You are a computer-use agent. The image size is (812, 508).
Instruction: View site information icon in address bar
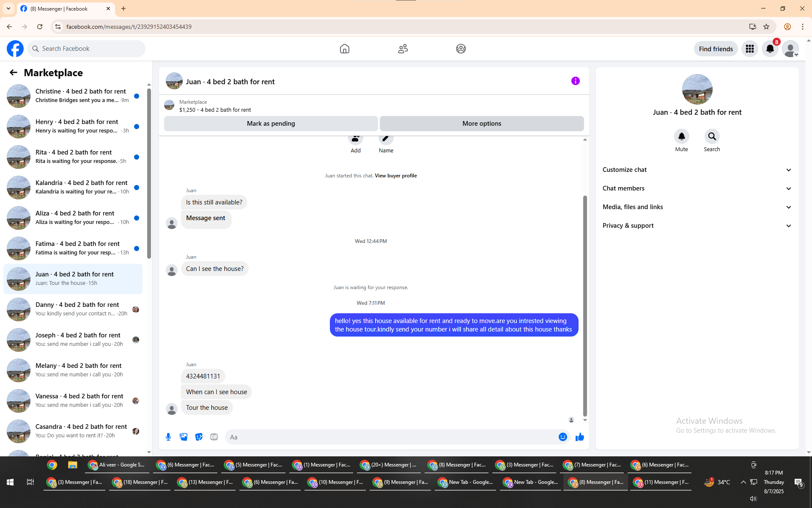58,27
